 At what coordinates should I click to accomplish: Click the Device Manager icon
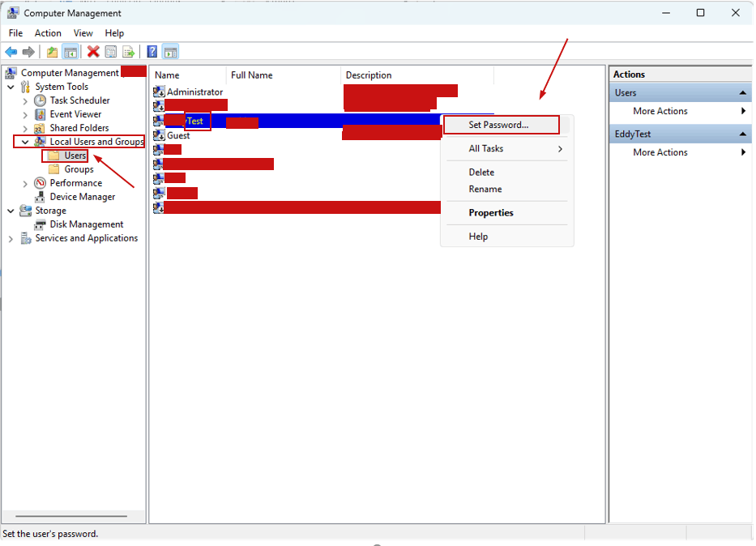40,197
